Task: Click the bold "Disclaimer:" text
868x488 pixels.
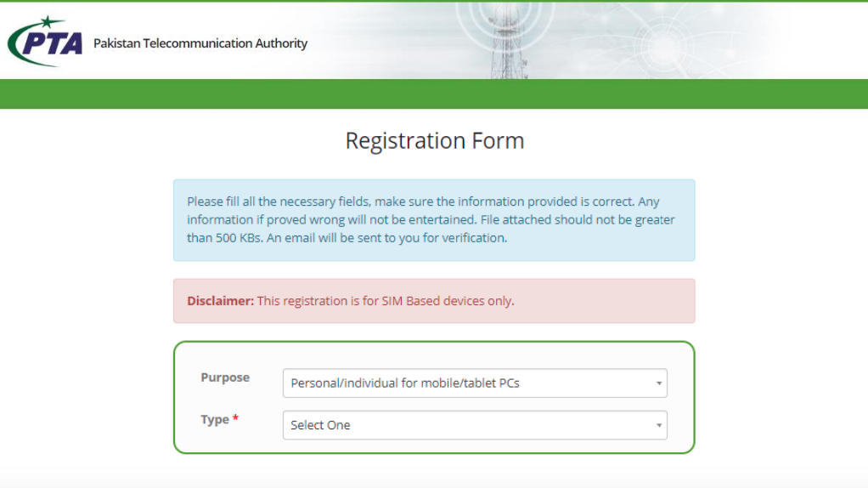Action: point(220,301)
